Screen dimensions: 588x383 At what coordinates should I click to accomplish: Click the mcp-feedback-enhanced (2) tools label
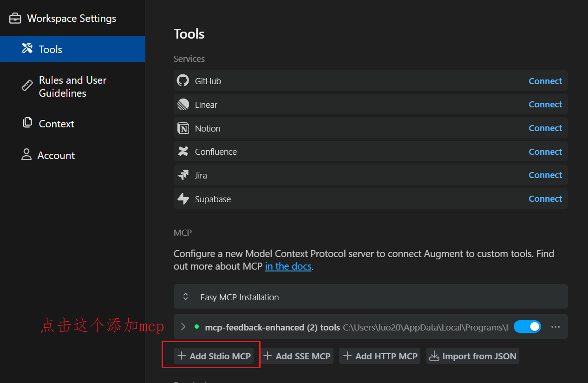coord(273,327)
